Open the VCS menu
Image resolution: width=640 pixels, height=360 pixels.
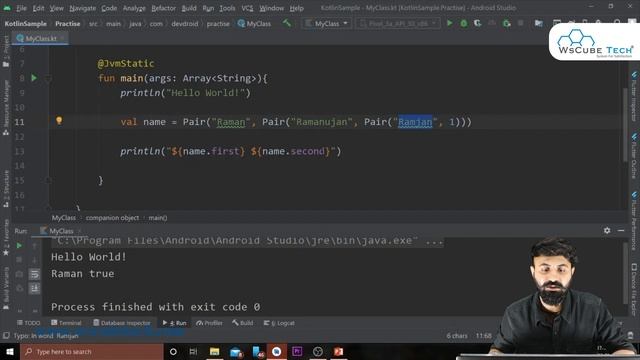tap(247, 8)
